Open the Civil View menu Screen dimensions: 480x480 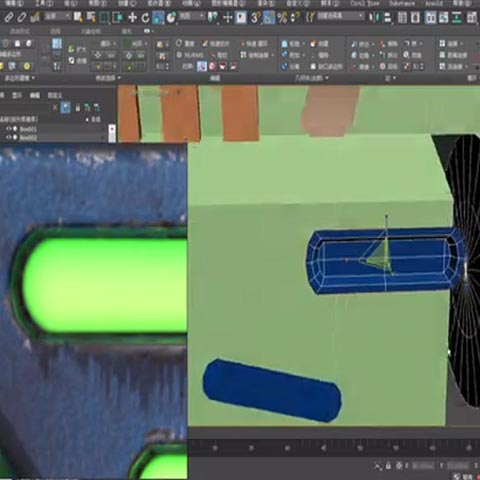click(x=364, y=3)
